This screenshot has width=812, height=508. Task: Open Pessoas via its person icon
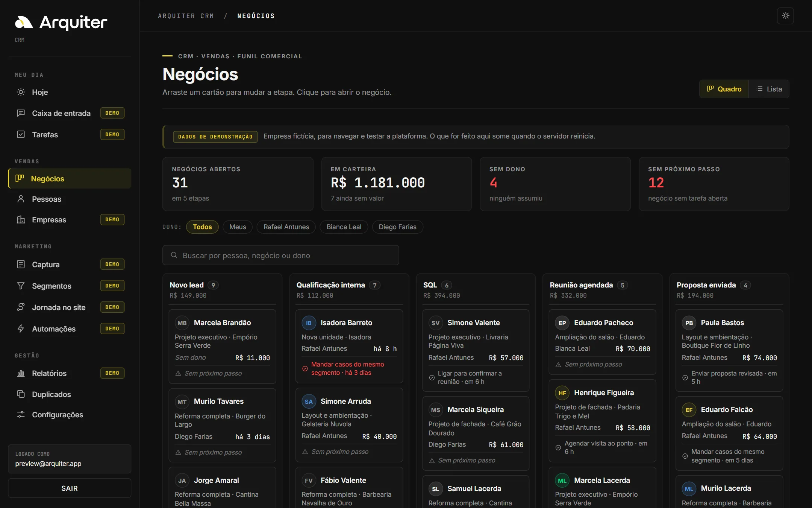click(x=21, y=199)
